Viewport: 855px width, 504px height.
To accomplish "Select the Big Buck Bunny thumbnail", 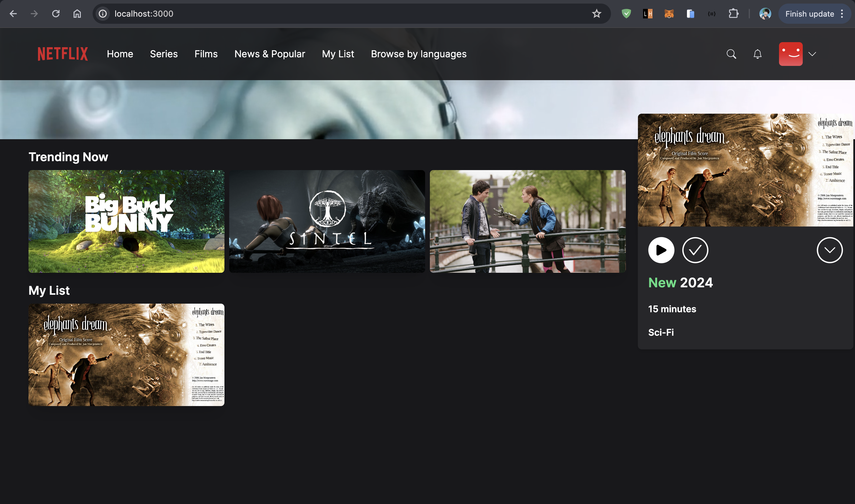I will (126, 221).
